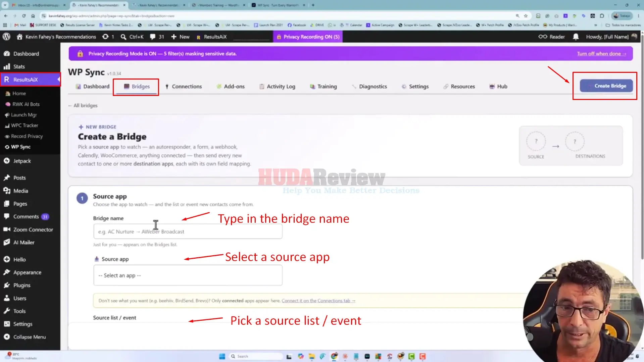Viewport: 644px width, 362px height.
Task: Open the New content menu in admin bar
Action: pyautogui.click(x=181, y=37)
